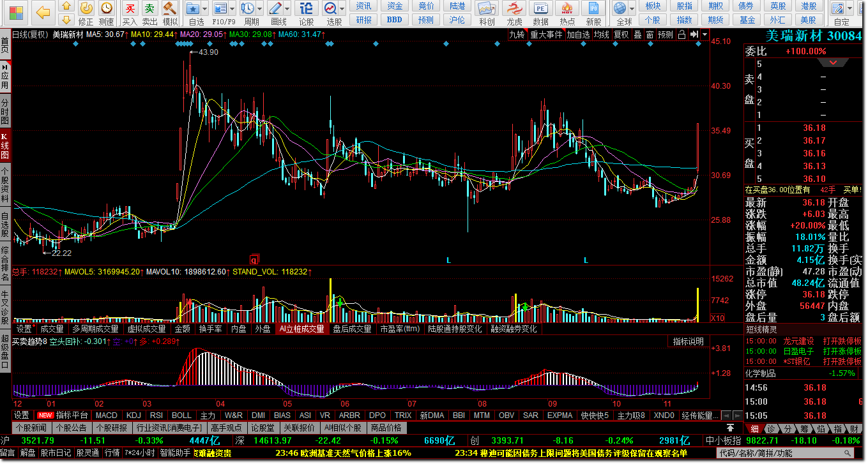Click the lock icon in chart header

(681, 34)
